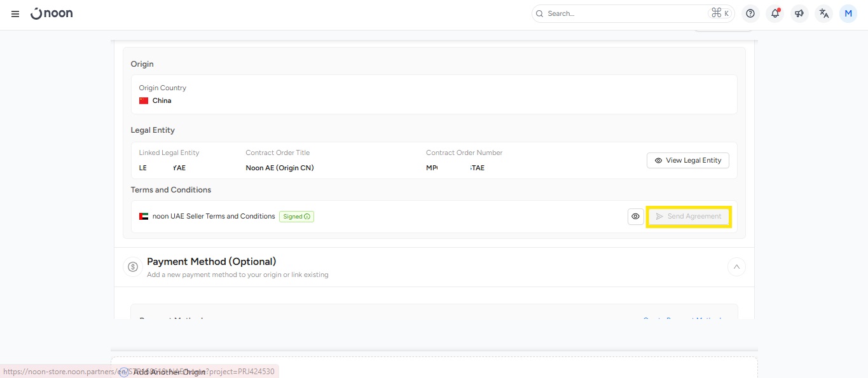Collapse the Payment Method section chevron
Image resolution: width=868 pixels, height=378 pixels.
[736, 267]
